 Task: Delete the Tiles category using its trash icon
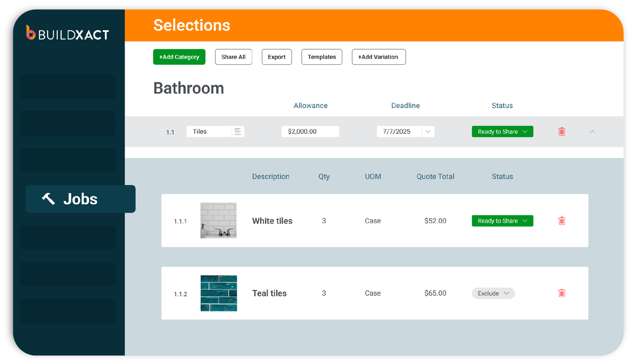click(x=561, y=131)
